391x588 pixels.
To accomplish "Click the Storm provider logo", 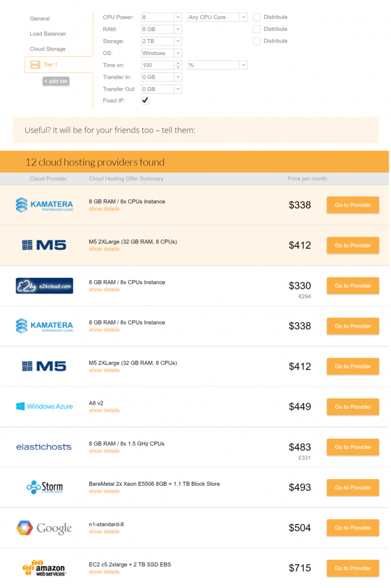I will (44, 488).
